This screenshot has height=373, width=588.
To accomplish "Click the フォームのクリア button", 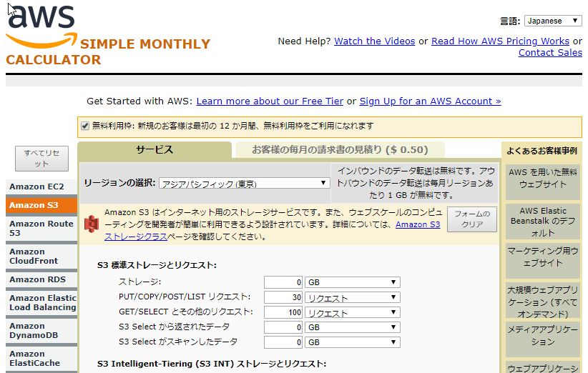I will [x=471, y=219].
